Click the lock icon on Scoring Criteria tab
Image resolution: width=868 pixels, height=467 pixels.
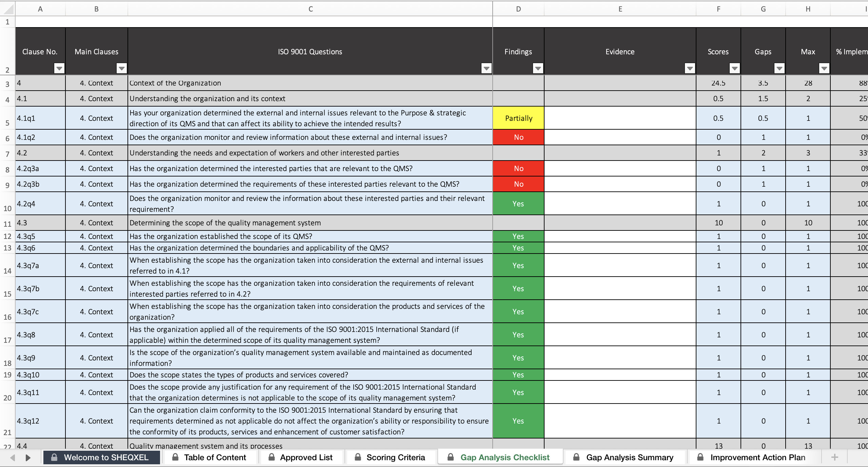click(358, 457)
